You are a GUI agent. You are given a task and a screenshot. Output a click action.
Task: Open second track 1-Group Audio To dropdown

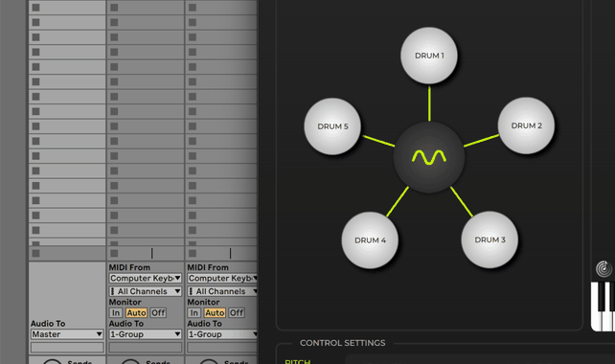click(x=145, y=334)
